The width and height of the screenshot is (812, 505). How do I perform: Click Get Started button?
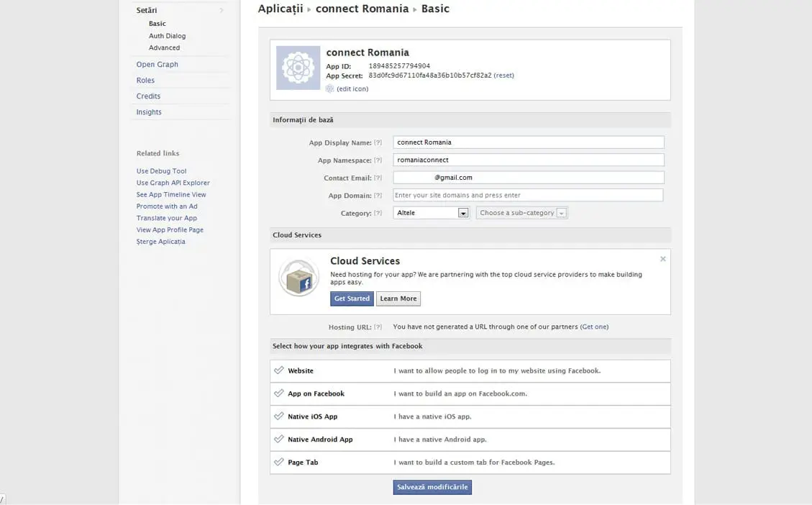(x=352, y=299)
